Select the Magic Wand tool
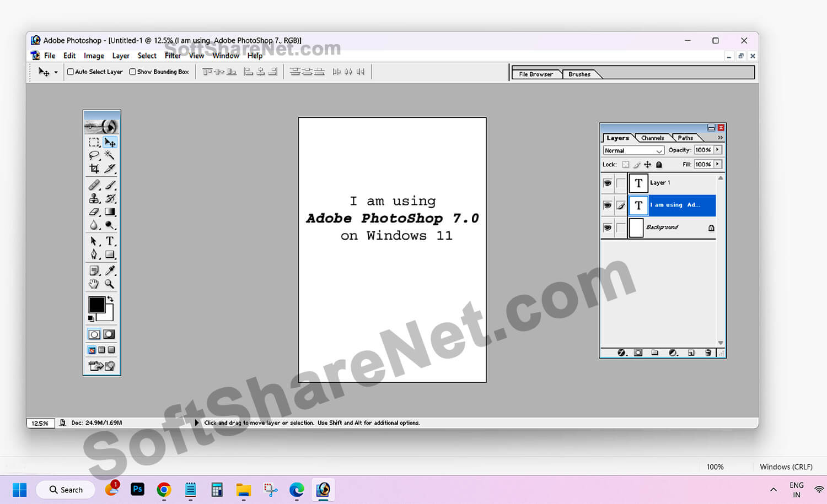The height and width of the screenshot is (504, 827). tap(110, 155)
